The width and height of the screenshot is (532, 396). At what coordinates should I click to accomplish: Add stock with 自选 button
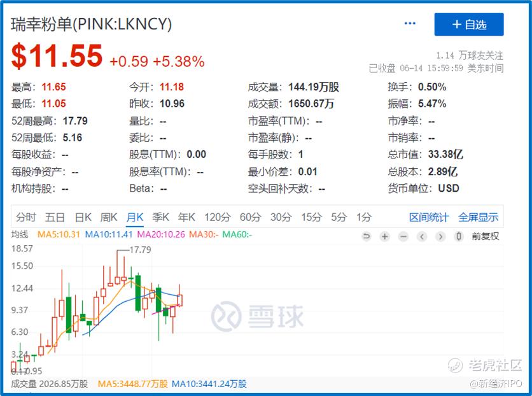click(x=469, y=24)
